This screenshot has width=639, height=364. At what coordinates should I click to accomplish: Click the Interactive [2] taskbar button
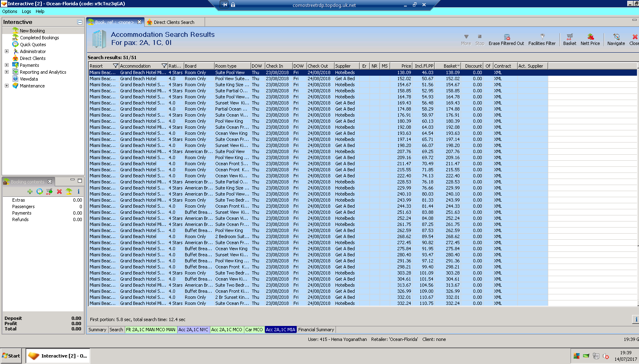tap(58, 356)
